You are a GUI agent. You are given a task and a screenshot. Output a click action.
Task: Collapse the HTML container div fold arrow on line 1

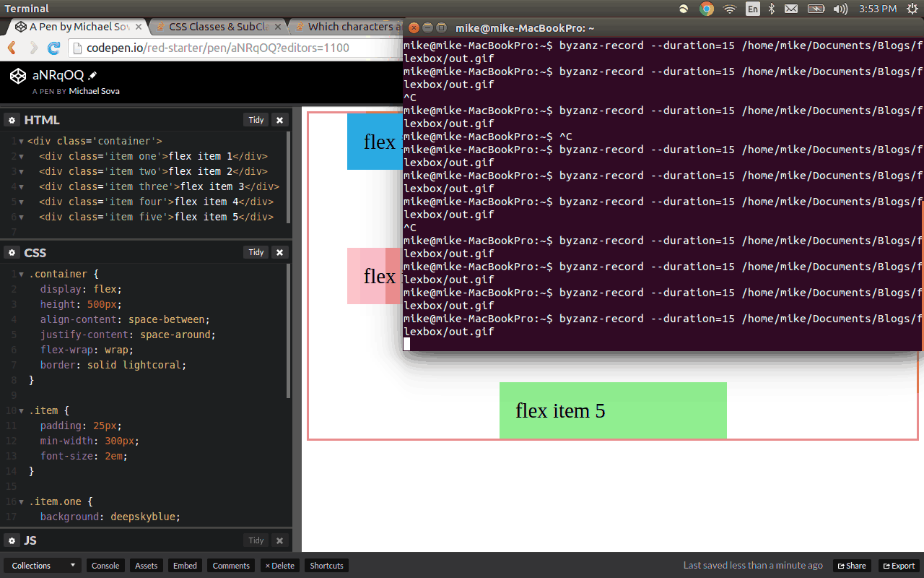[x=21, y=142]
